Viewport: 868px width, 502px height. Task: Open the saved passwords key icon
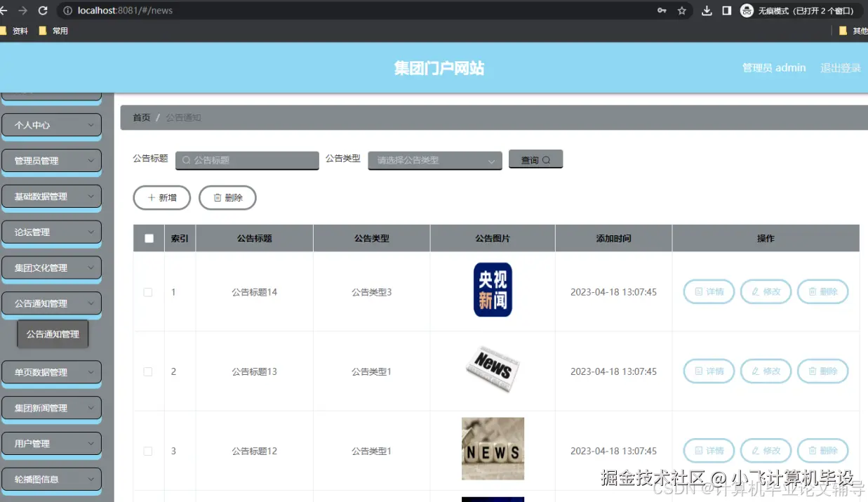662,11
